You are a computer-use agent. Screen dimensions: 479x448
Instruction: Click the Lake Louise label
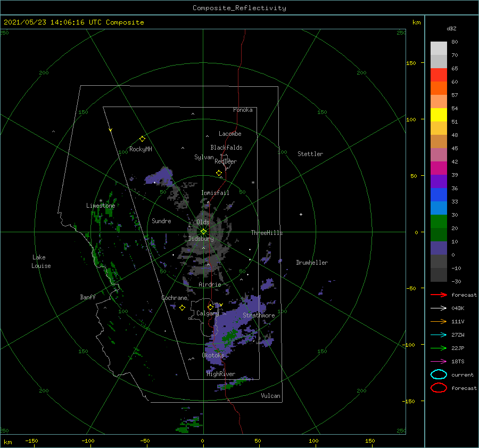(41, 262)
